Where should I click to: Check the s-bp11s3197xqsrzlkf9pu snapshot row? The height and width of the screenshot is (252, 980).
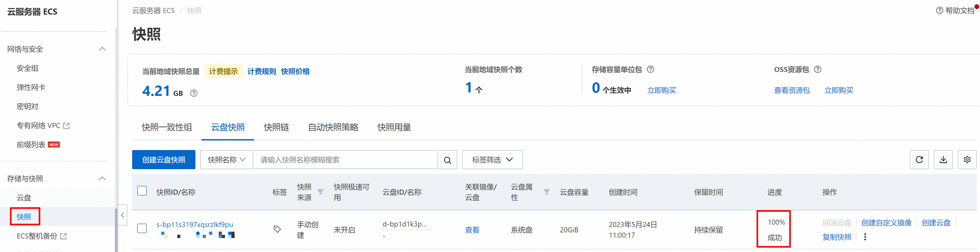142,228
